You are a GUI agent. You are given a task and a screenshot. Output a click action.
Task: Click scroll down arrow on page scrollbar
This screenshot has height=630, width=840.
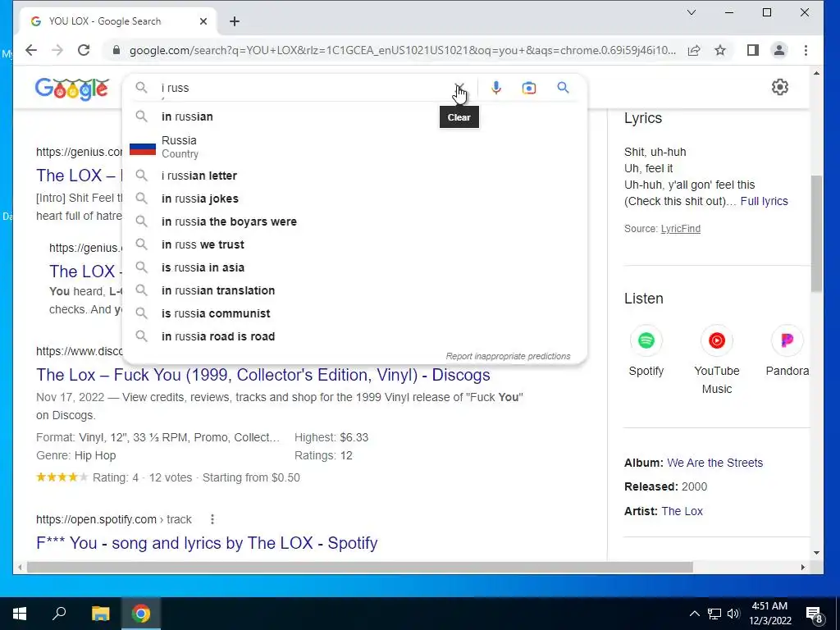(x=816, y=553)
